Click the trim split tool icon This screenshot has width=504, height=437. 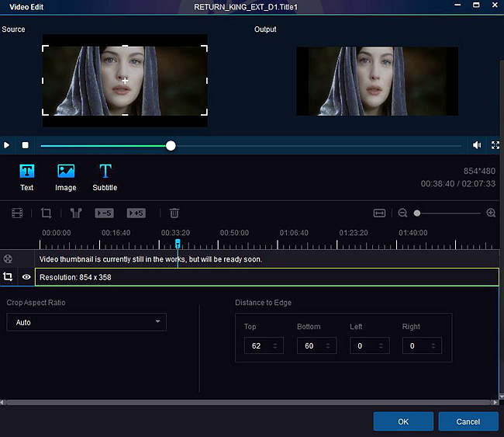click(x=76, y=213)
